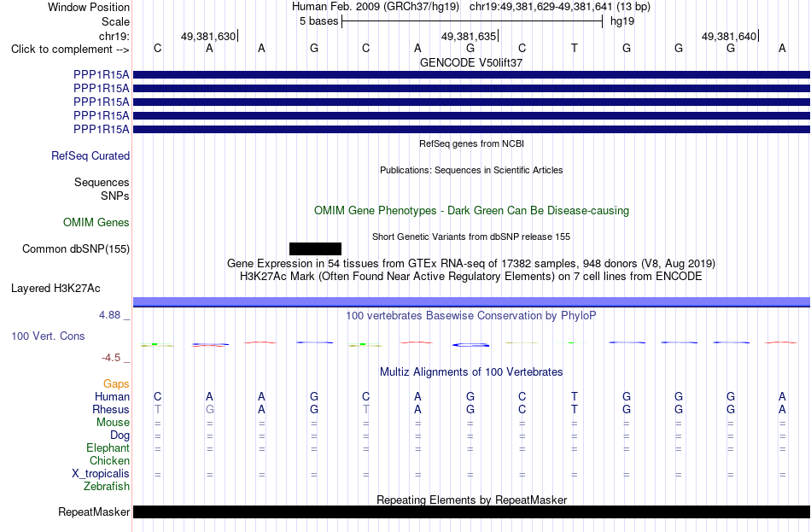The width and height of the screenshot is (811, 532).
Task: Click the "Rhesus" alignment species label
Action: tap(111, 409)
